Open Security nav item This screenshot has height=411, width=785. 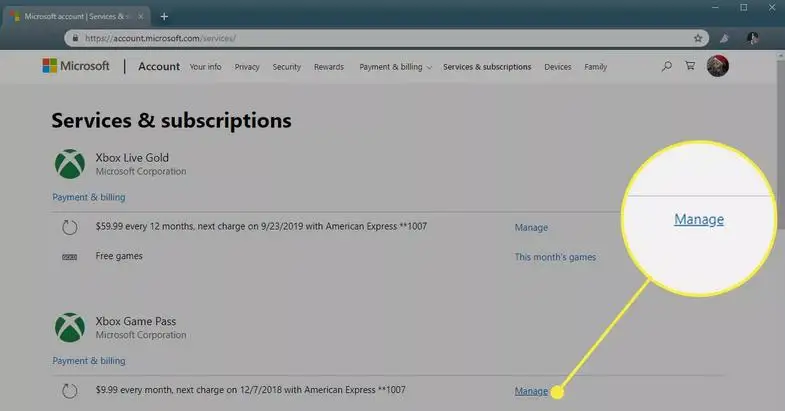tap(287, 67)
